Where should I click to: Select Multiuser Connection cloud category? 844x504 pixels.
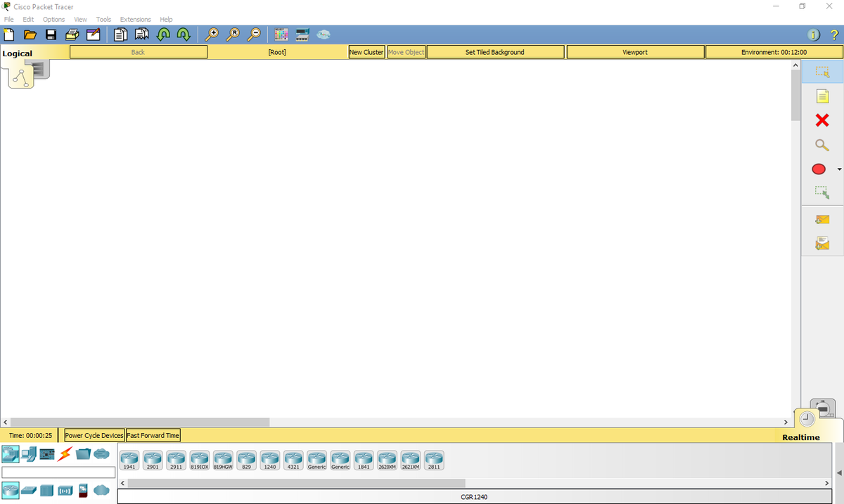(102, 454)
